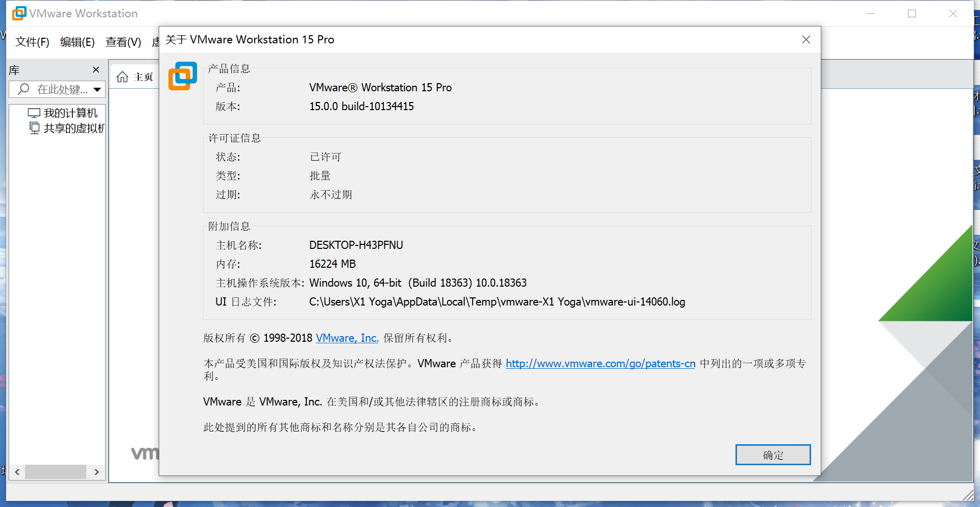Open the 编辑(E) menu
Image resolution: width=980 pixels, height=507 pixels.
[78, 42]
